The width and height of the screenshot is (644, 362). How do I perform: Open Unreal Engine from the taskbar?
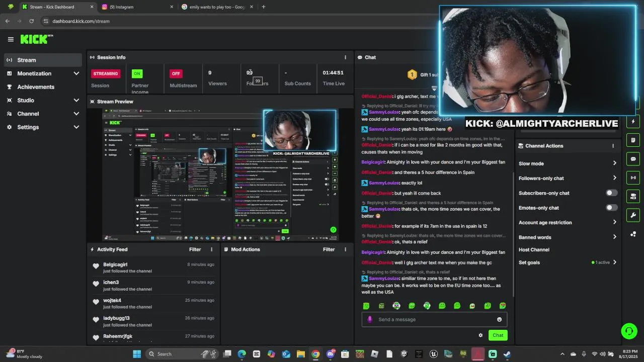[433, 354]
